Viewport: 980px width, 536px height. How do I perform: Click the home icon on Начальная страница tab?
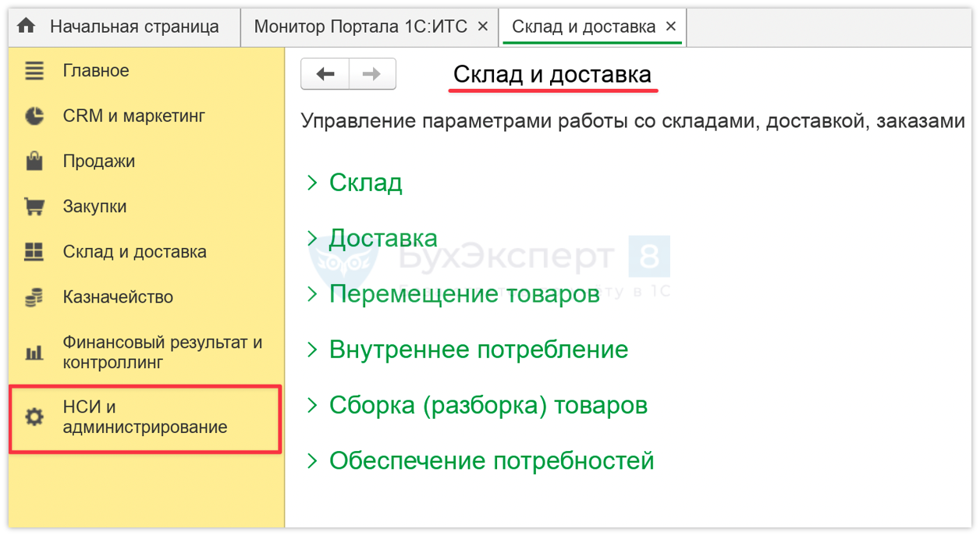pyautogui.click(x=27, y=26)
